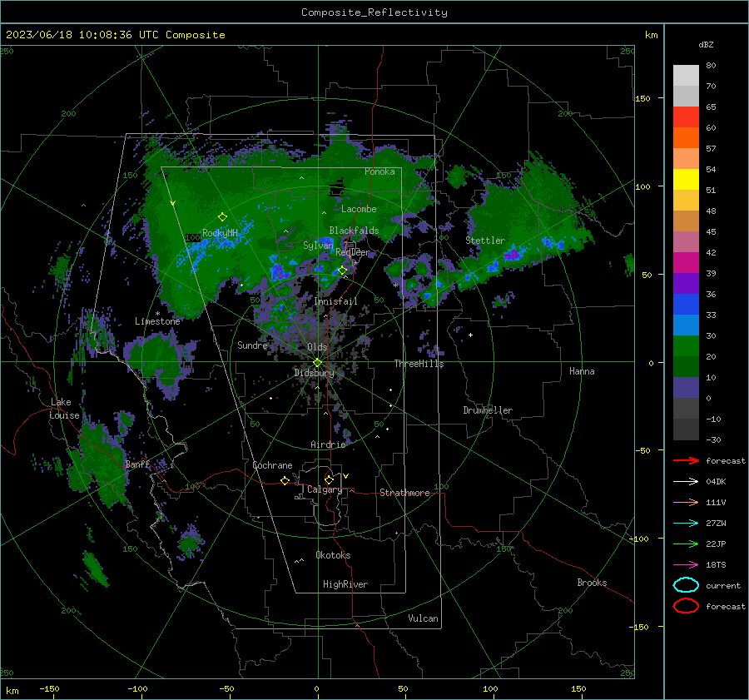The width and height of the screenshot is (749, 700).
Task: Click the current legend label
Action: (723, 585)
